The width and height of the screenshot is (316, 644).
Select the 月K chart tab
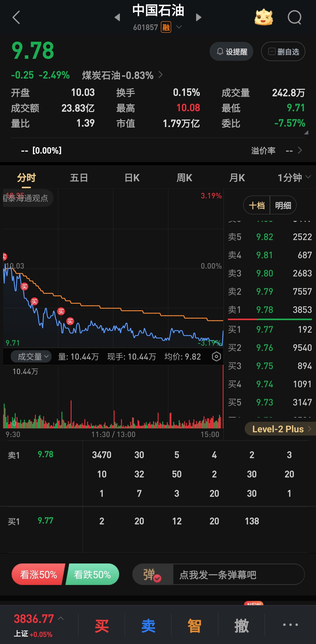pyautogui.click(x=237, y=178)
